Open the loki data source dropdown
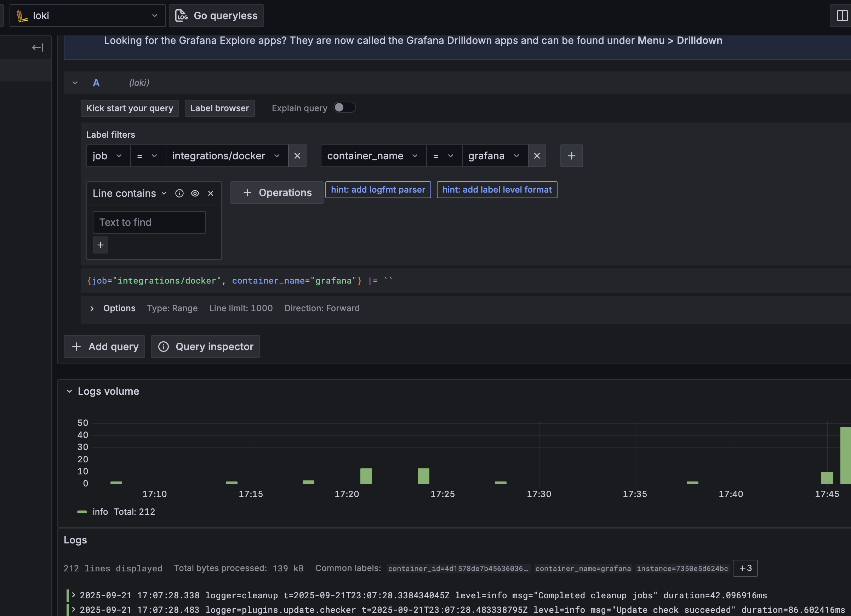The width and height of the screenshot is (851, 616). coord(87,16)
